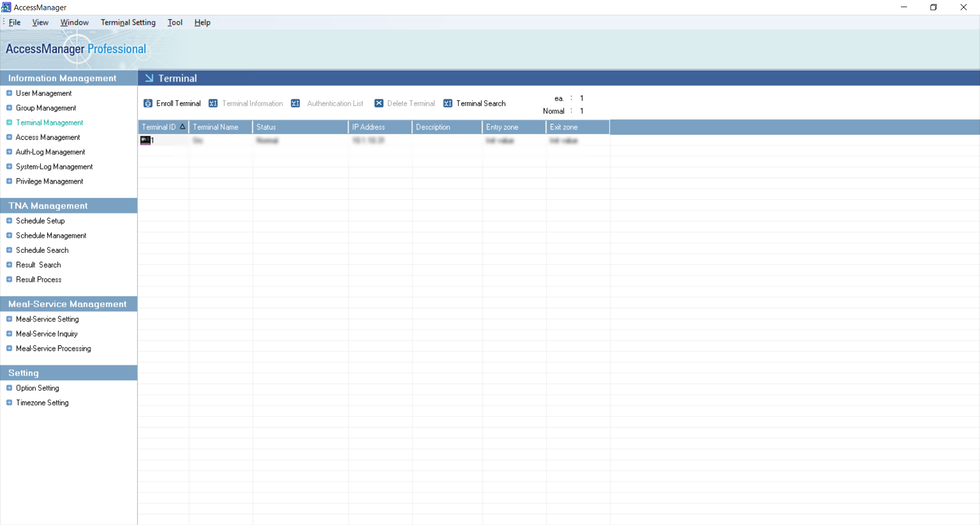Click the AccessManager icon in title bar

click(x=6, y=7)
